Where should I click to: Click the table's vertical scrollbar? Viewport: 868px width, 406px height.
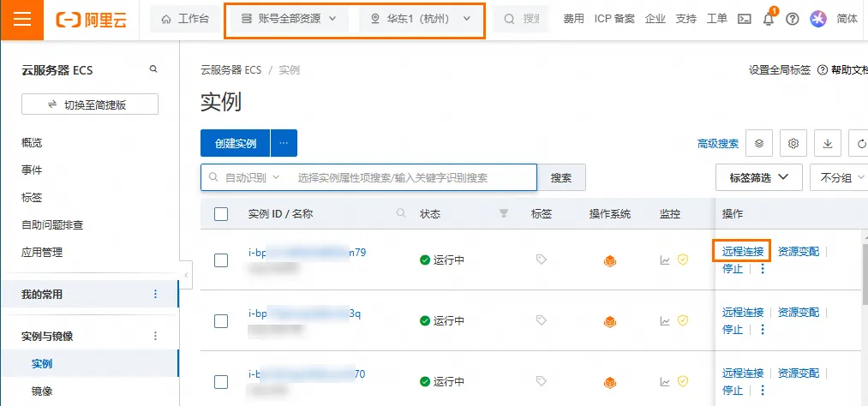(863, 283)
